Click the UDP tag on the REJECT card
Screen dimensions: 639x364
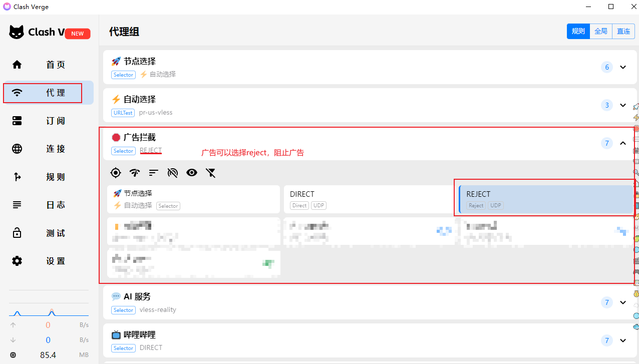point(496,205)
